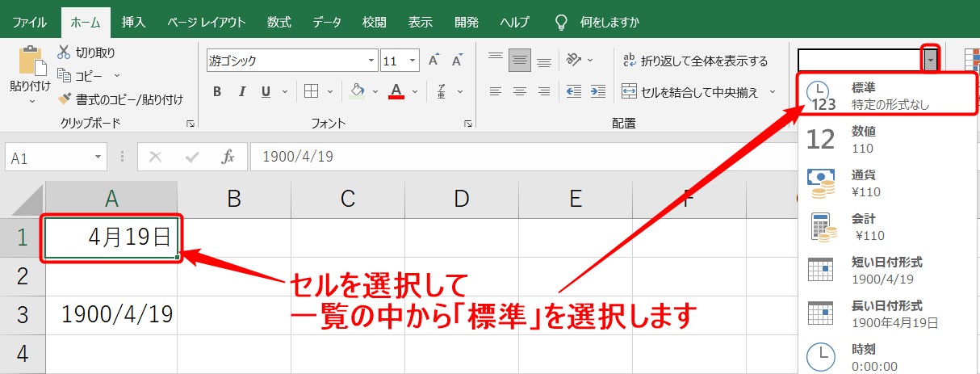Open the ヘルプ (Help) tab
The height and width of the screenshot is (374, 980).
click(x=514, y=22)
